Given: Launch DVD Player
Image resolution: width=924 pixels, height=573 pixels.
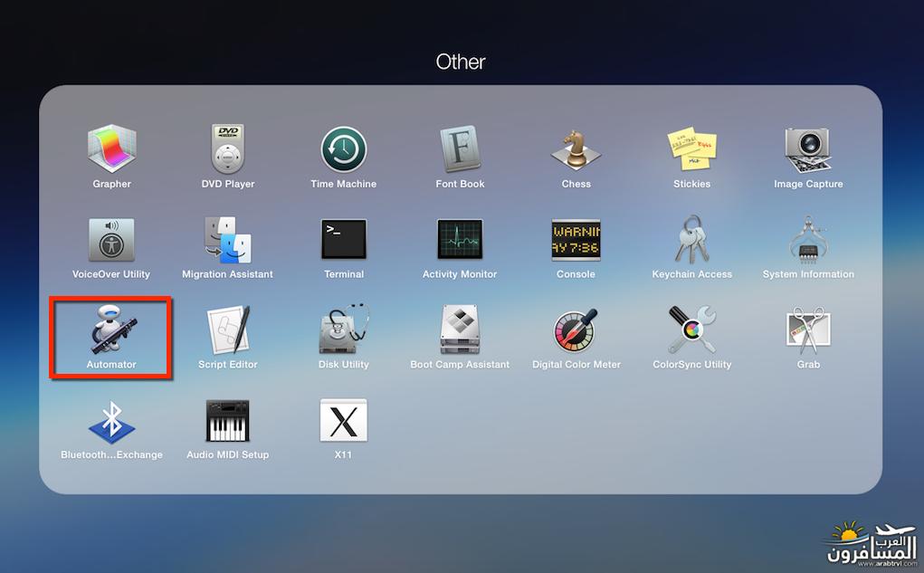Looking at the screenshot, I should click(227, 148).
